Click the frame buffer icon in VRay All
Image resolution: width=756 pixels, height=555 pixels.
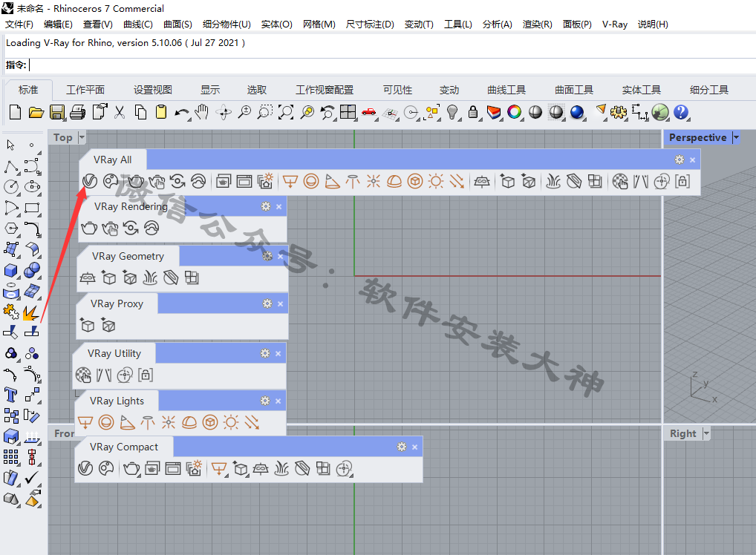[244, 181]
